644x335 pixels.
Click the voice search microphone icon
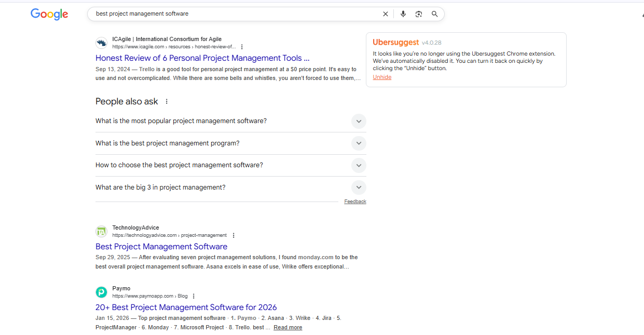point(403,14)
